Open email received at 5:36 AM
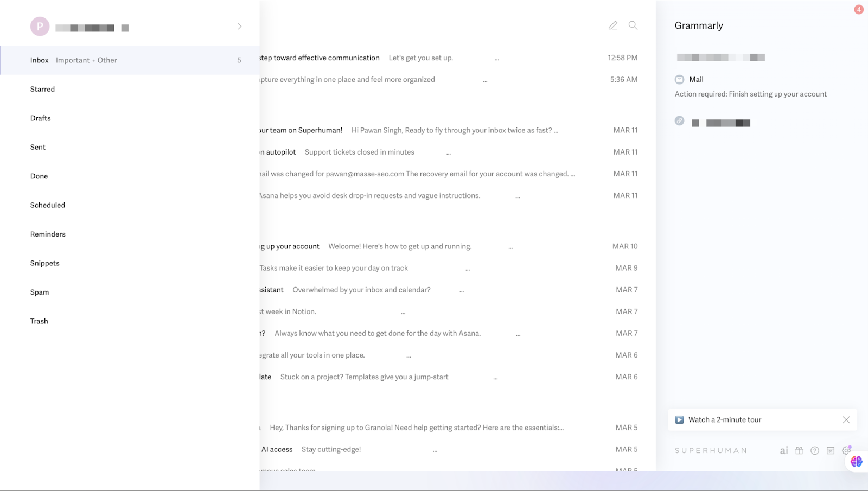868x491 pixels. coord(457,79)
